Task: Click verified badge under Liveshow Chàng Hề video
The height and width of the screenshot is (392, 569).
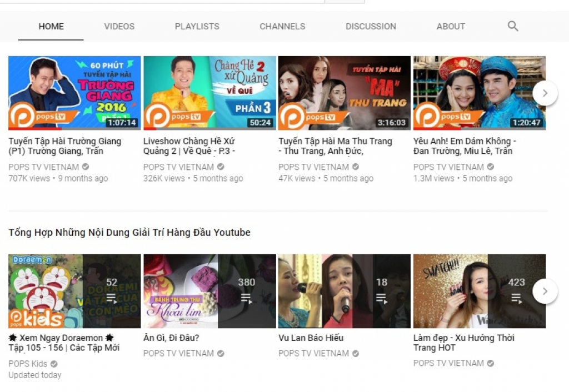Action: (221, 167)
